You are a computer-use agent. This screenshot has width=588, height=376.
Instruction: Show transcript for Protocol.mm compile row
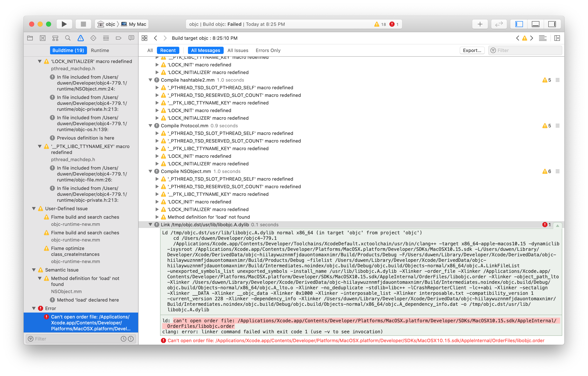coord(557,126)
